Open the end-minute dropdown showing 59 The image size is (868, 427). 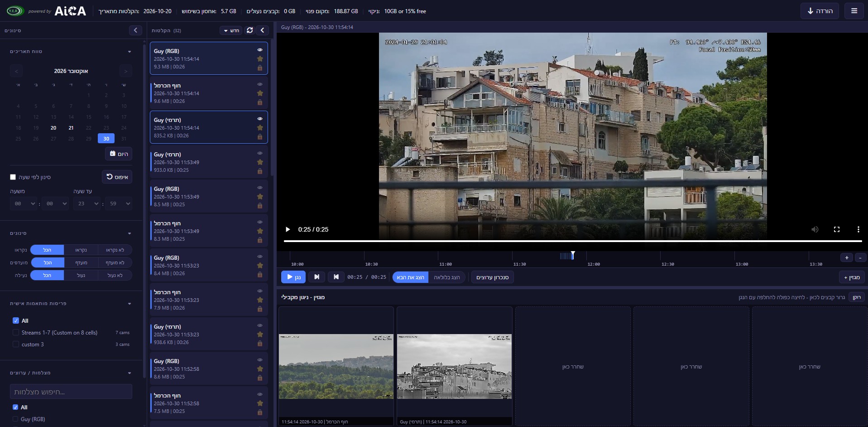click(x=119, y=204)
